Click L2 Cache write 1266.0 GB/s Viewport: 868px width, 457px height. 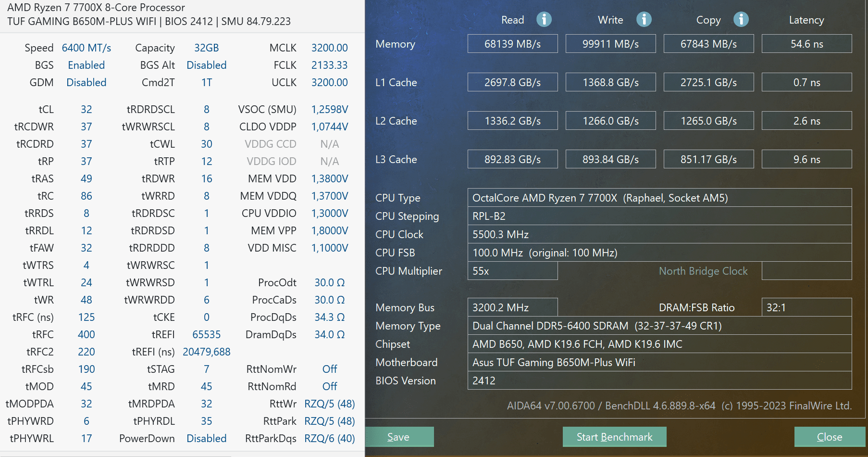click(610, 121)
